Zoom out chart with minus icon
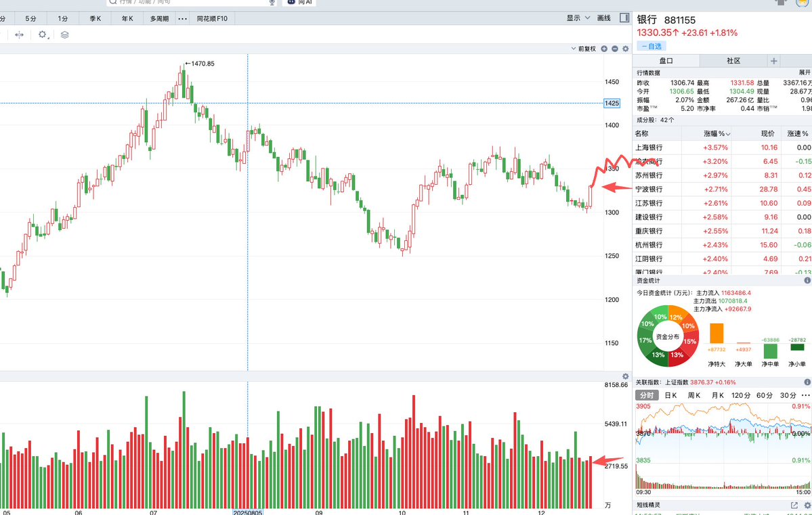Image resolution: width=812 pixels, height=515 pixels. point(615,49)
